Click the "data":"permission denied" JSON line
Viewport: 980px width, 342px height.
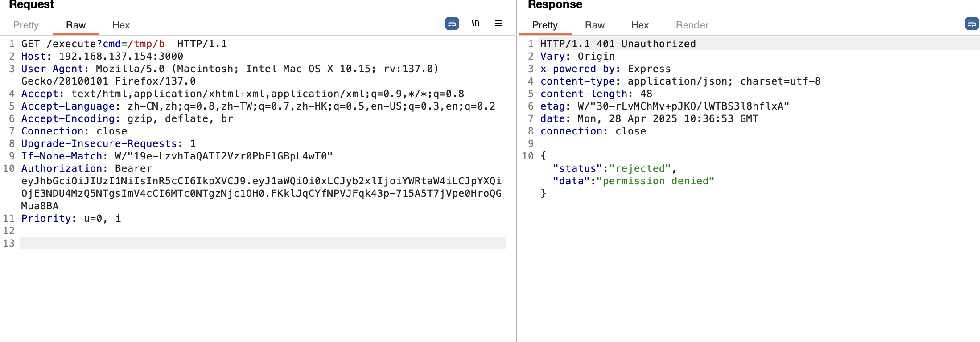click(633, 181)
